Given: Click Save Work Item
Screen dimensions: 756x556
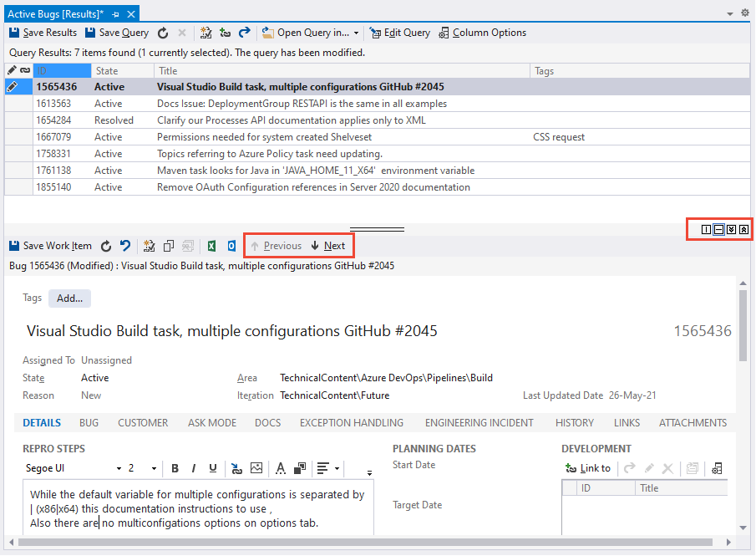Looking at the screenshot, I should (x=51, y=246).
